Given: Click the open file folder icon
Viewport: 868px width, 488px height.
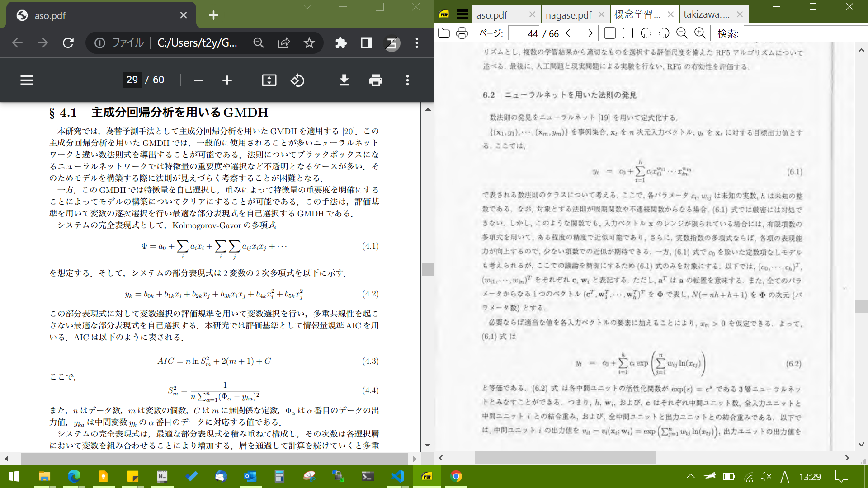Looking at the screenshot, I should point(444,33).
